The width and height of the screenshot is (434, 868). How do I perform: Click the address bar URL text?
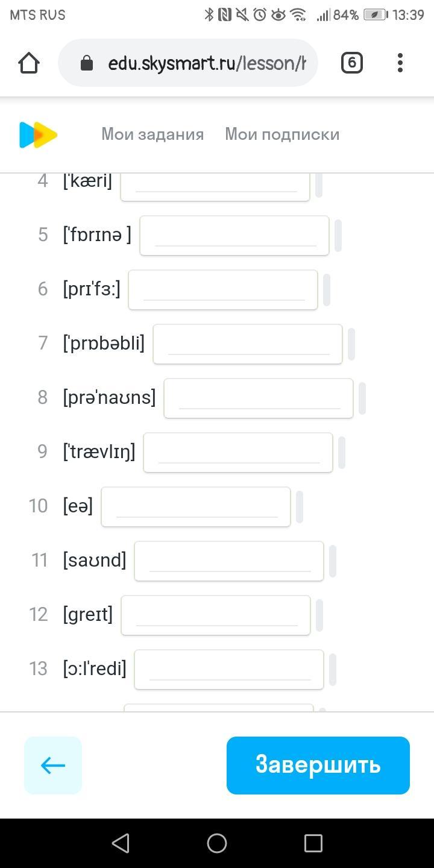click(207, 63)
